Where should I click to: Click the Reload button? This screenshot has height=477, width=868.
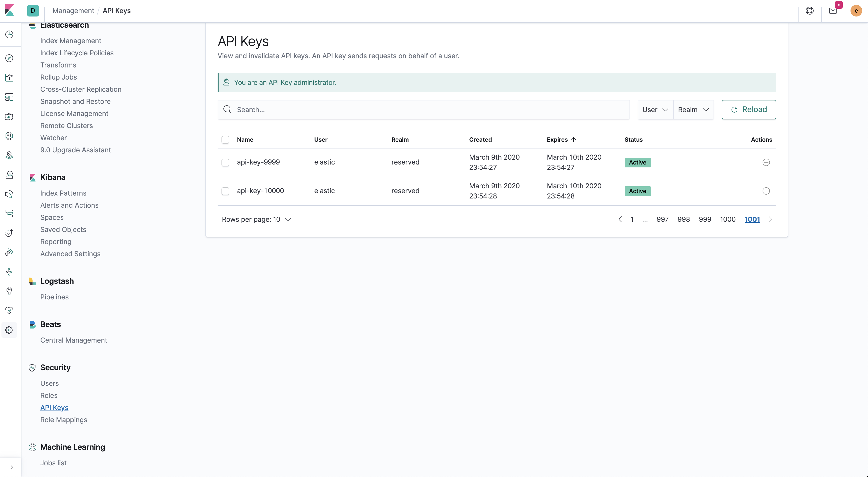(x=749, y=109)
